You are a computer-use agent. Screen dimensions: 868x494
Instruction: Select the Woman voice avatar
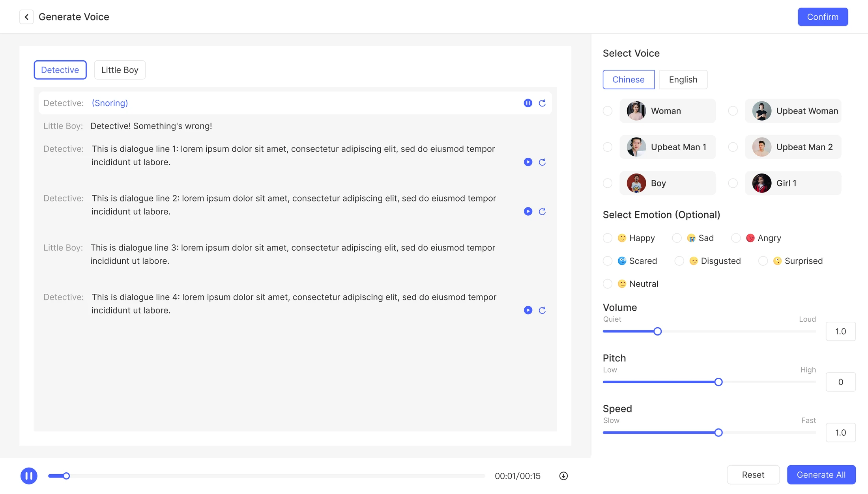(x=636, y=111)
